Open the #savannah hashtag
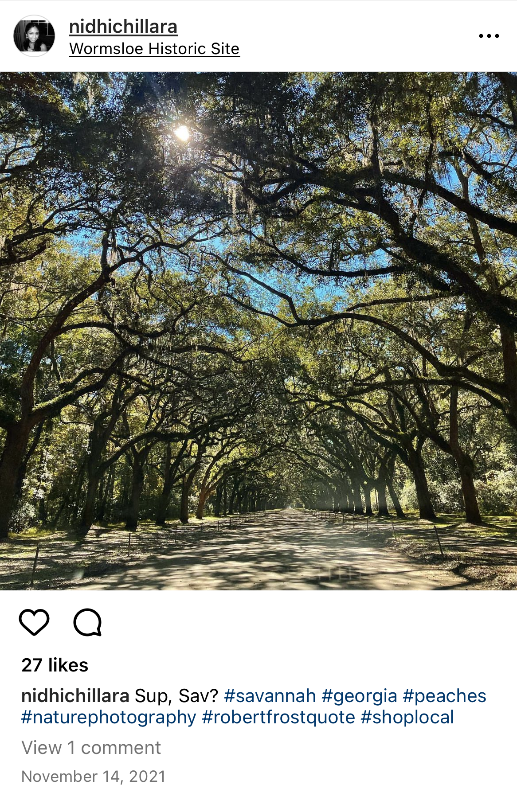Viewport: 517px width, 812px height. tap(270, 696)
